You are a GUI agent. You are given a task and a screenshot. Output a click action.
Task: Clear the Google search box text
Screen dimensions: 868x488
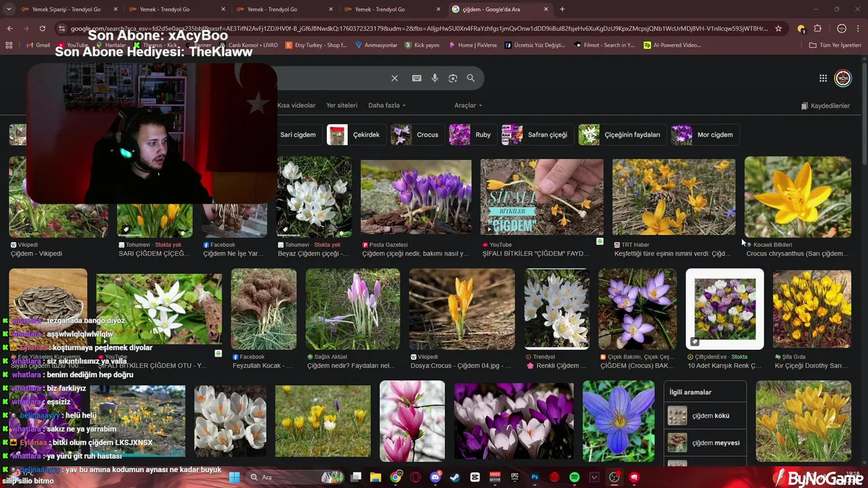point(395,78)
